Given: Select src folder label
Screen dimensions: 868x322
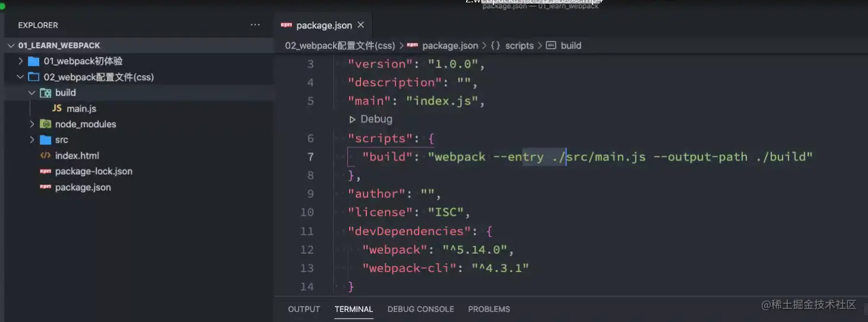Looking at the screenshot, I should coord(62,140).
